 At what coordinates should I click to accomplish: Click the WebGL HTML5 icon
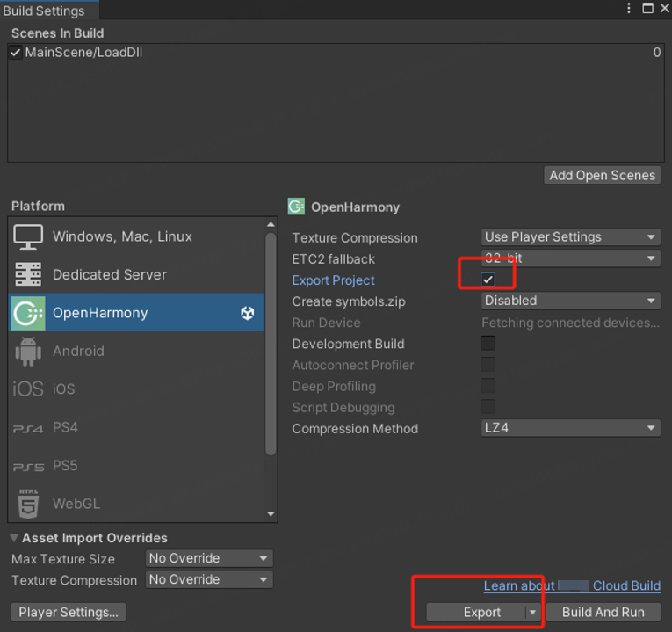coord(28,504)
